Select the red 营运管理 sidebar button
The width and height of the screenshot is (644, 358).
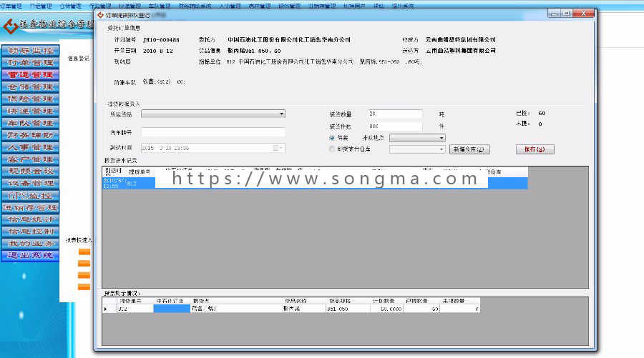pyautogui.click(x=30, y=74)
